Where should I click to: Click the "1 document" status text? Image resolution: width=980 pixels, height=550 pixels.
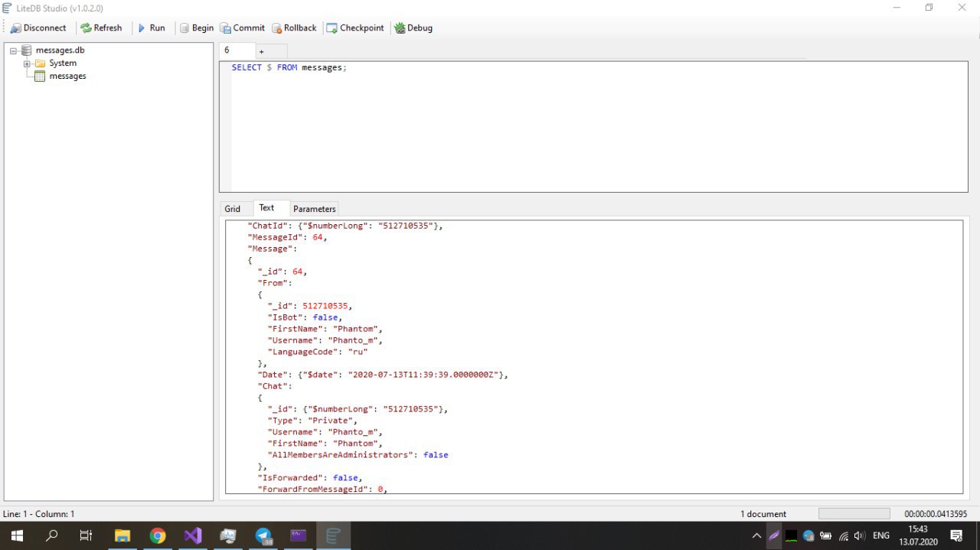(763, 514)
